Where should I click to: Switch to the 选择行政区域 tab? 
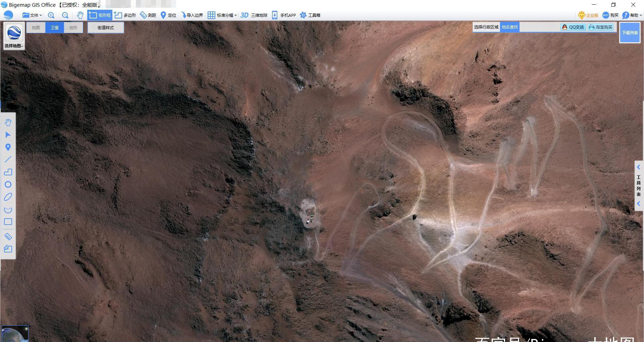click(x=486, y=27)
